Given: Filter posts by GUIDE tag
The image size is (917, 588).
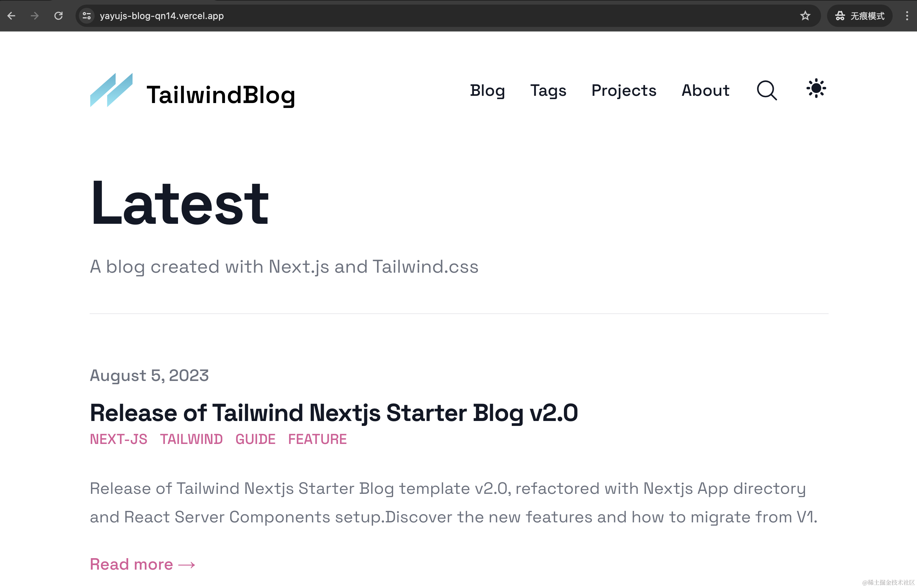Looking at the screenshot, I should (x=255, y=439).
